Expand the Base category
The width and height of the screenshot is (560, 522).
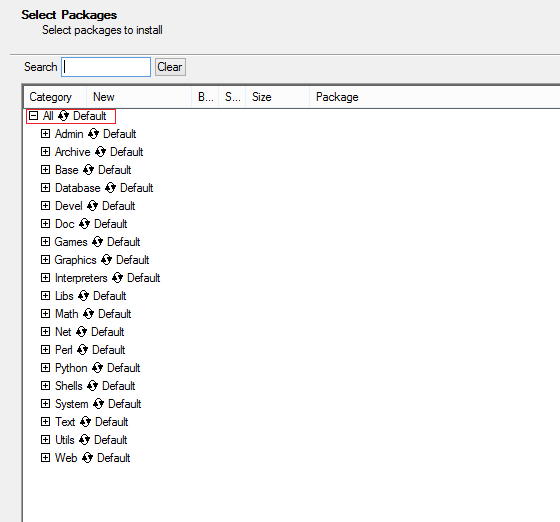[45, 170]
